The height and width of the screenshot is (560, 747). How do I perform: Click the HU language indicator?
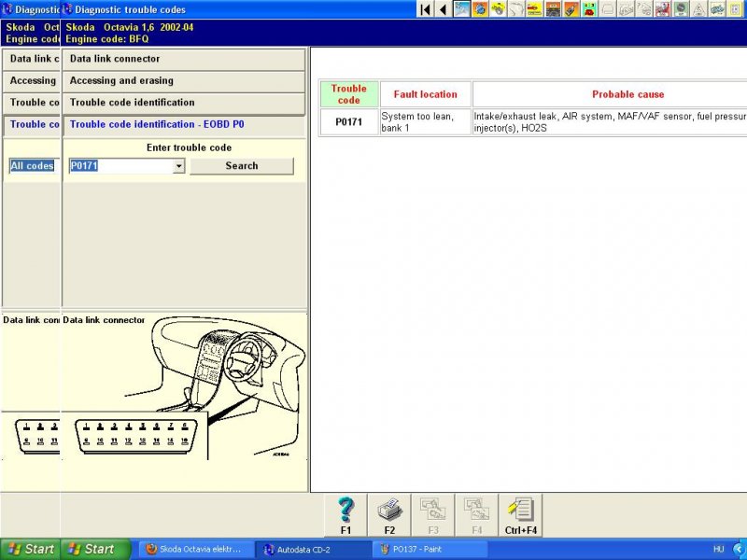coord(718,549)
